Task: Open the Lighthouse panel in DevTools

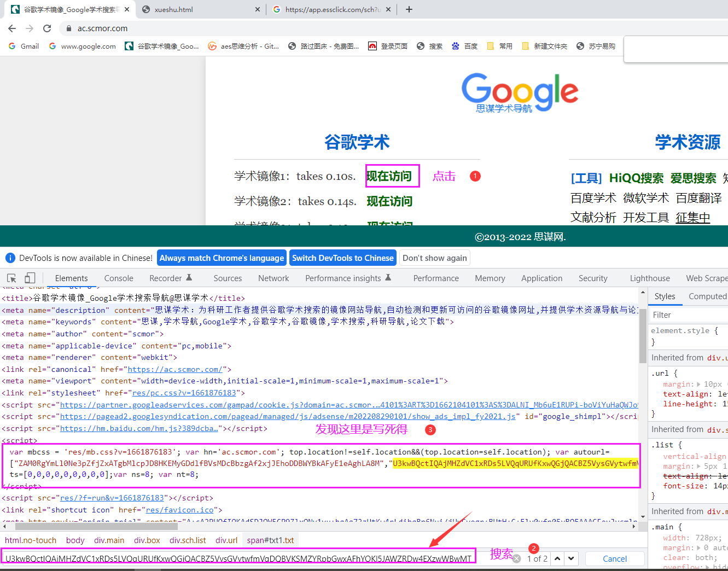Action: 650,278
